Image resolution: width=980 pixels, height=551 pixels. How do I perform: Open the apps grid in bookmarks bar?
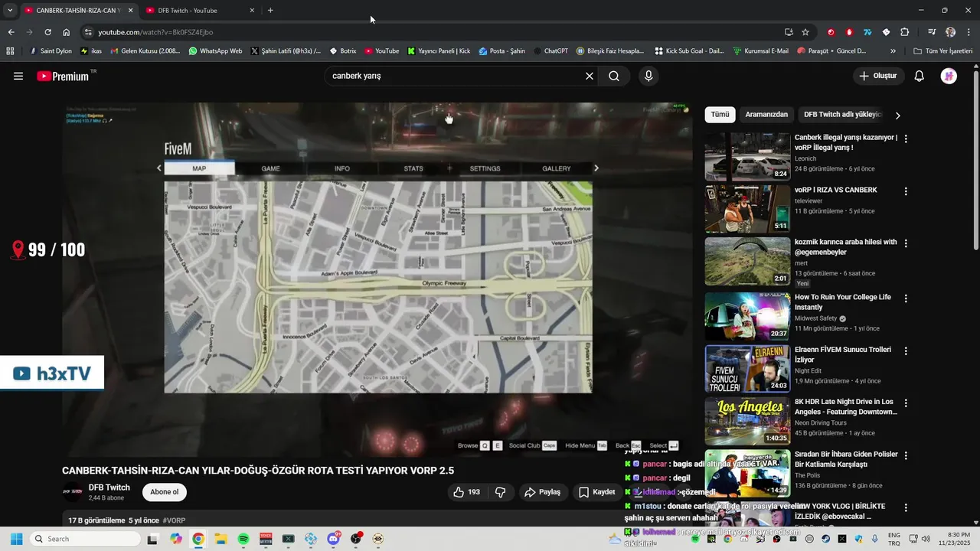coord(10,51)
